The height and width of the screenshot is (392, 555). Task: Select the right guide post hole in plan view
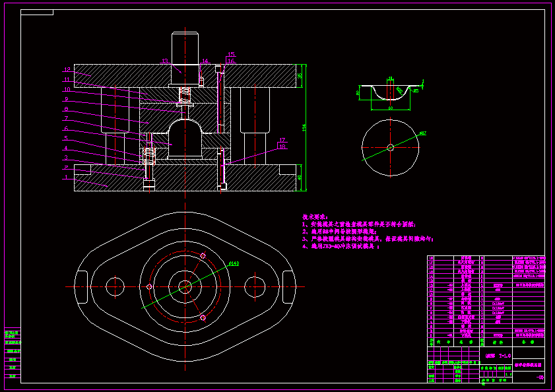point(255,287)
